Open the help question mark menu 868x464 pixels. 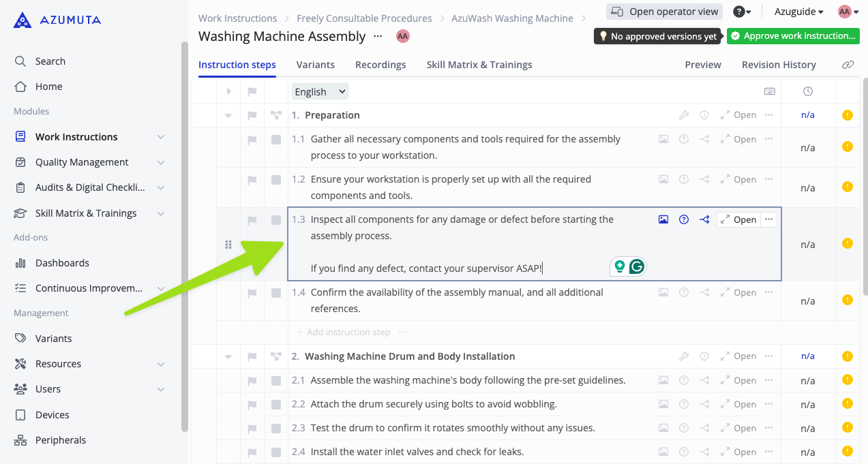coord(741,12)
